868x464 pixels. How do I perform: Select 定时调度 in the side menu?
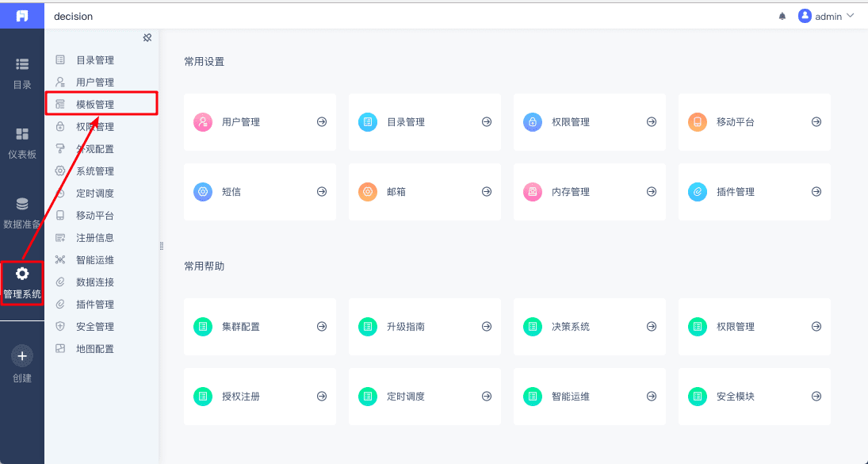[x=95, y=194]
